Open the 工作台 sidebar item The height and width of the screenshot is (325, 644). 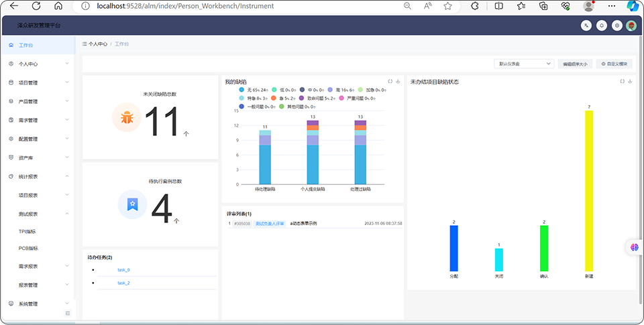26,46
